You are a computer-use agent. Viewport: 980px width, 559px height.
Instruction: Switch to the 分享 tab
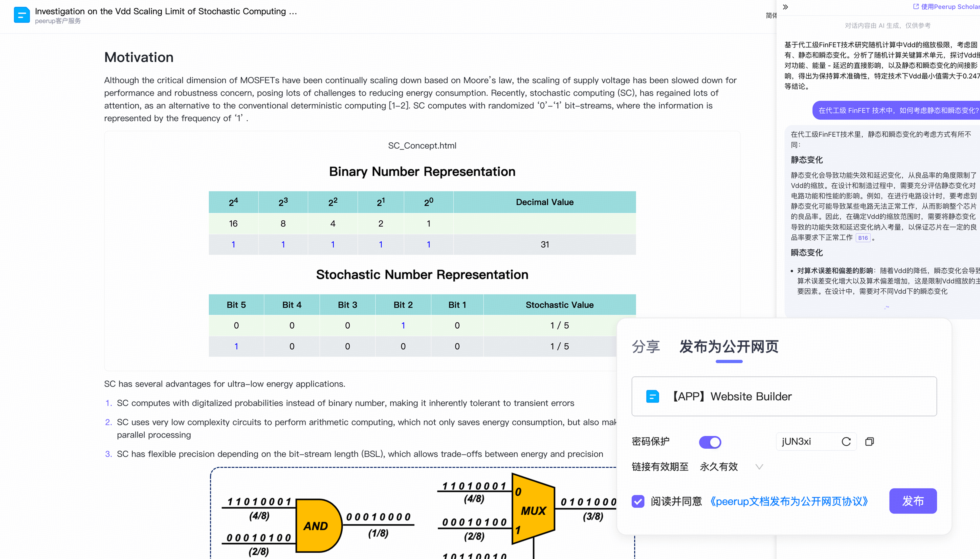pos(646,347)
